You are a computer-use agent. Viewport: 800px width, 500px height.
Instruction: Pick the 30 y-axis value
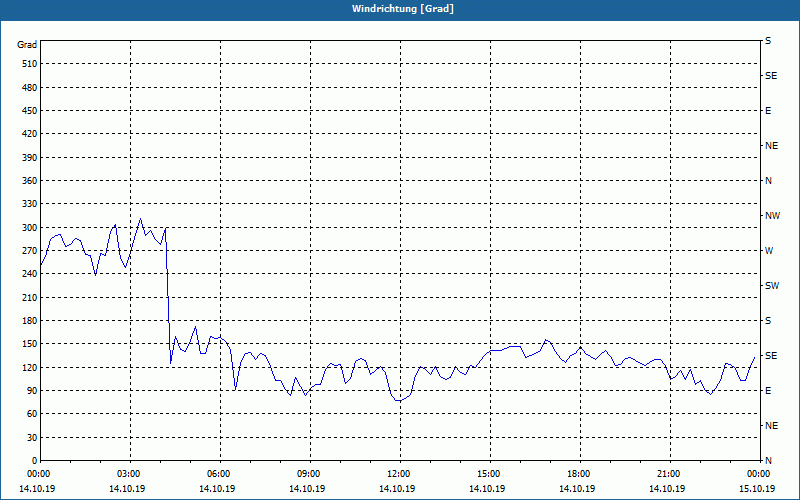pos(32,437)
